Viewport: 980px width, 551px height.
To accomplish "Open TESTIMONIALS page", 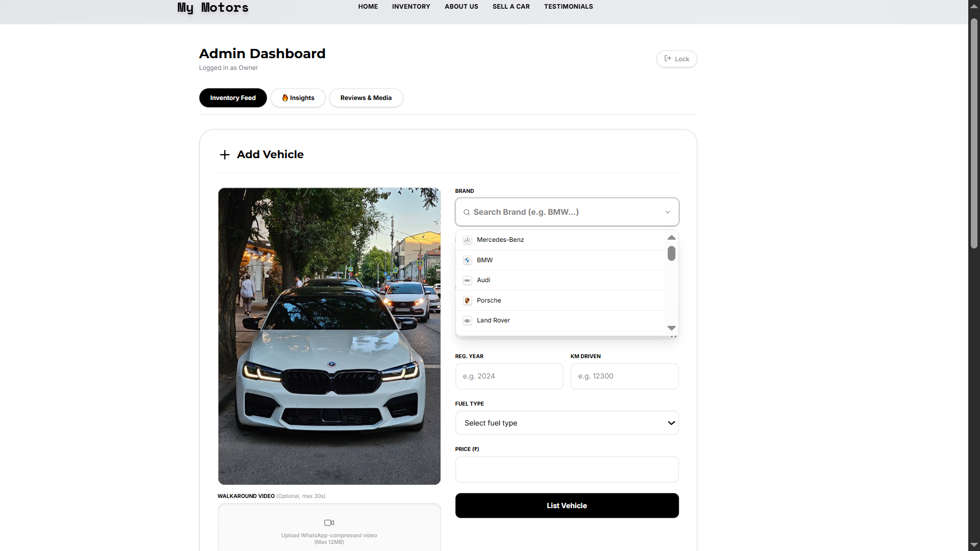I will tap(568, 7).
